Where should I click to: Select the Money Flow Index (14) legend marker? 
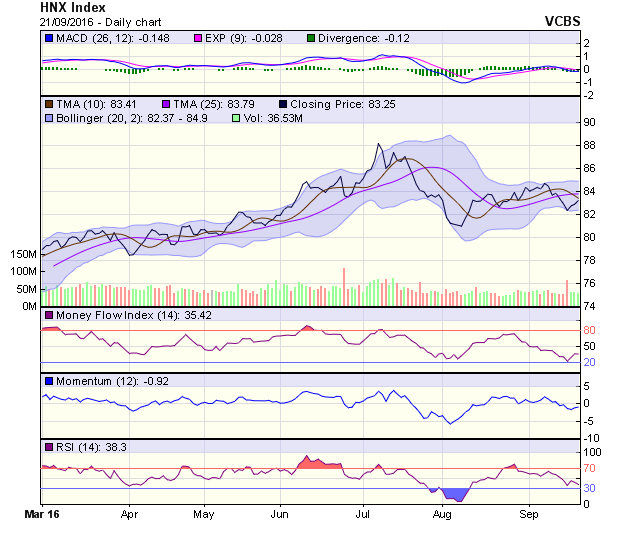[x=49, y=316]
